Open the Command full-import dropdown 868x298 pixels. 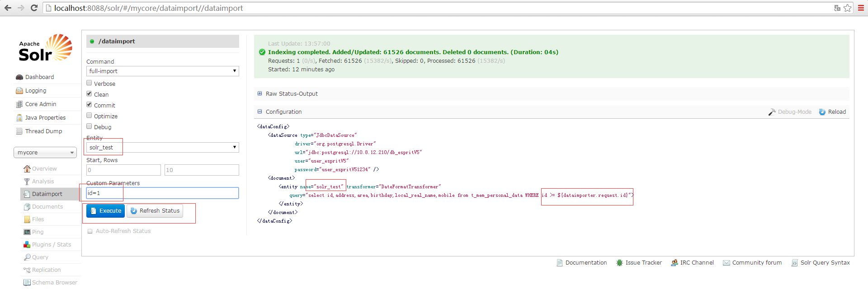click(163, 71)
